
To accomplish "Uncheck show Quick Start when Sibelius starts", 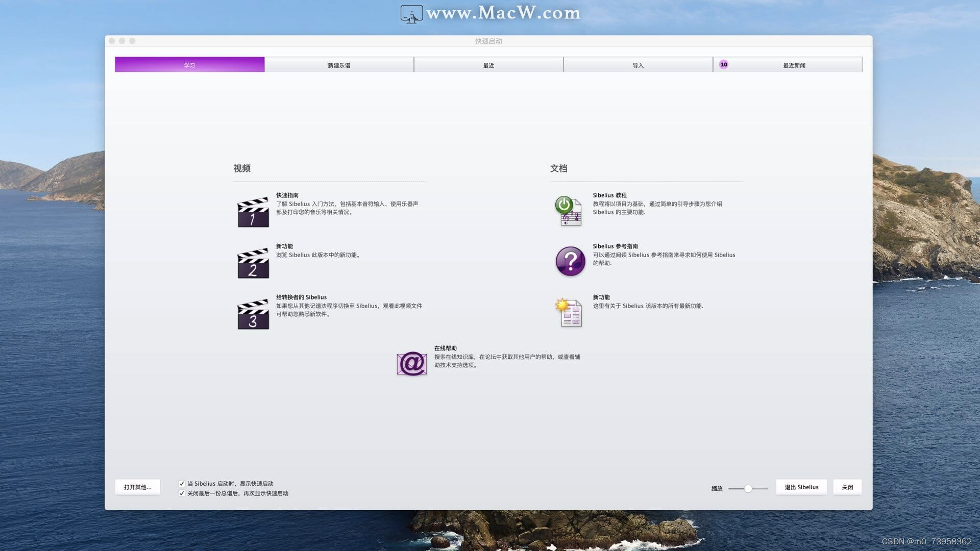I will (182, 484).
